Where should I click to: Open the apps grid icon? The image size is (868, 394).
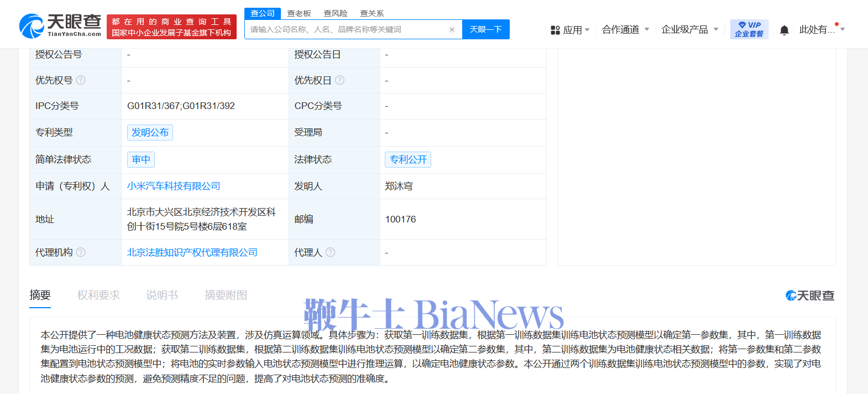click(555, 30)
